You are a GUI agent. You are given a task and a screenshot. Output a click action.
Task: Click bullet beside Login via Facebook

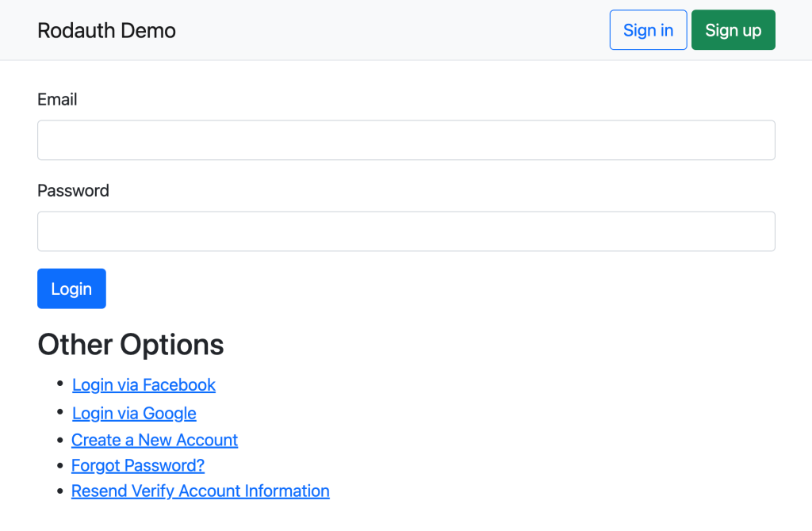(59, 384)
